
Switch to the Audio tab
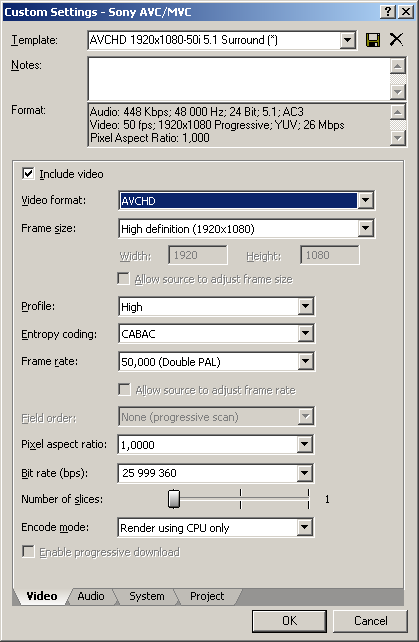coord(91,596)
